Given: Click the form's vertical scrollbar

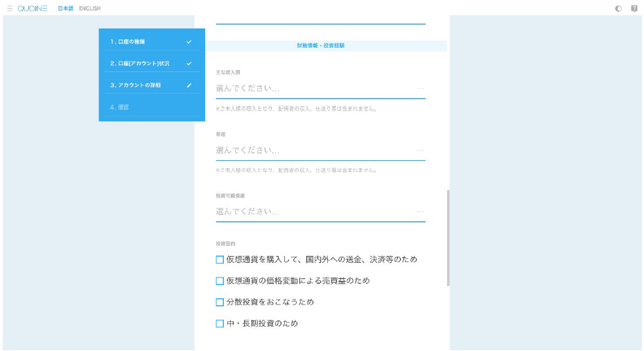Looking at the screenshot, I should 448,237.
